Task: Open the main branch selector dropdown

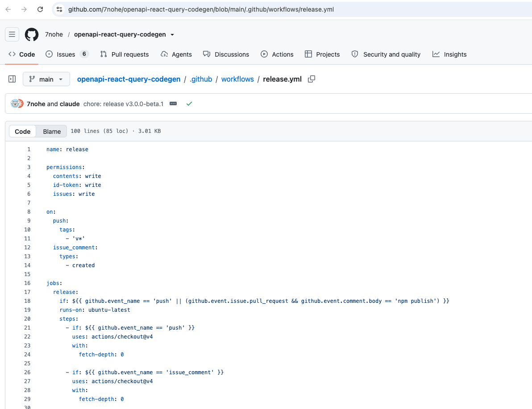Action: pyautogui.click(x=46, y=79)
